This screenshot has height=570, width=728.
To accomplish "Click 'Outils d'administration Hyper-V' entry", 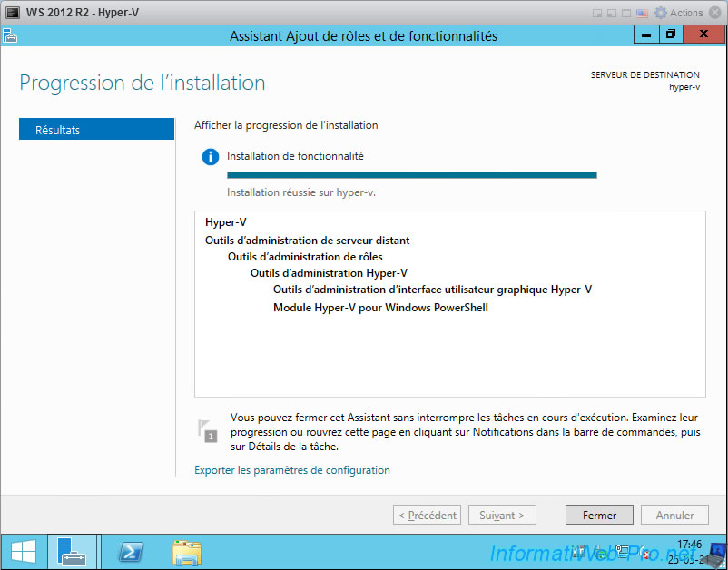I will (x=329, y=273).
